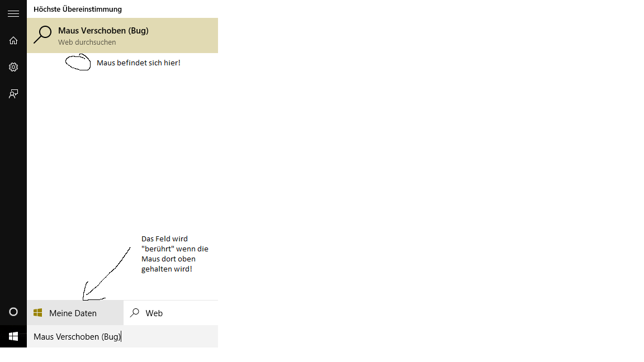Click empty space right of search text
This screenshot has height=362, width=644.
169,336
